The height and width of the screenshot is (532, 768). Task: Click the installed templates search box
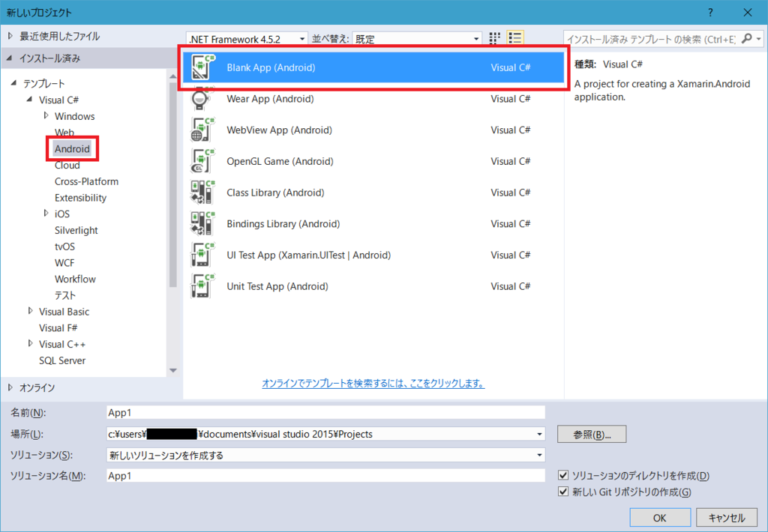652,39
